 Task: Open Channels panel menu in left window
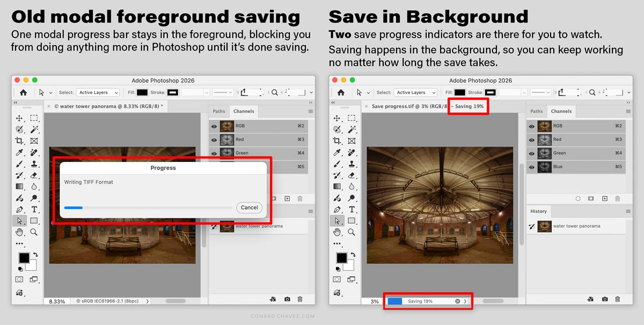(311, 112)
